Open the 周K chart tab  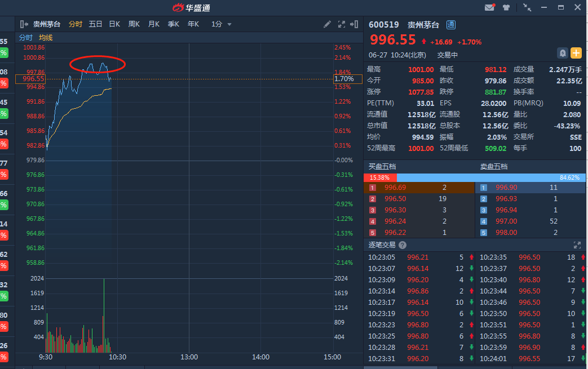(134, 24)
